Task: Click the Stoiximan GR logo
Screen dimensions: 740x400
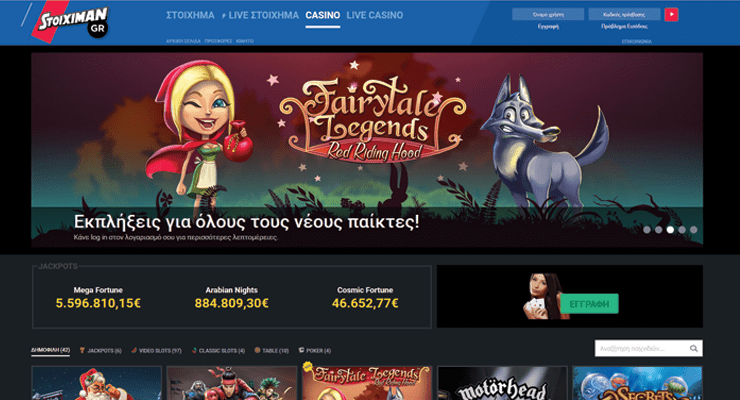Action: [x=69, y=22]
